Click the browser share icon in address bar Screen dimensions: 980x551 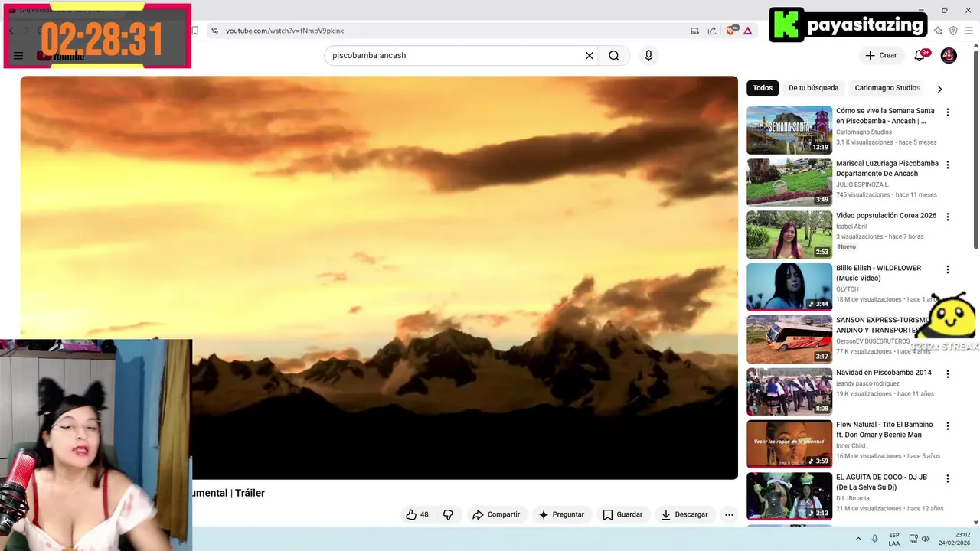(x=712, y=31)
